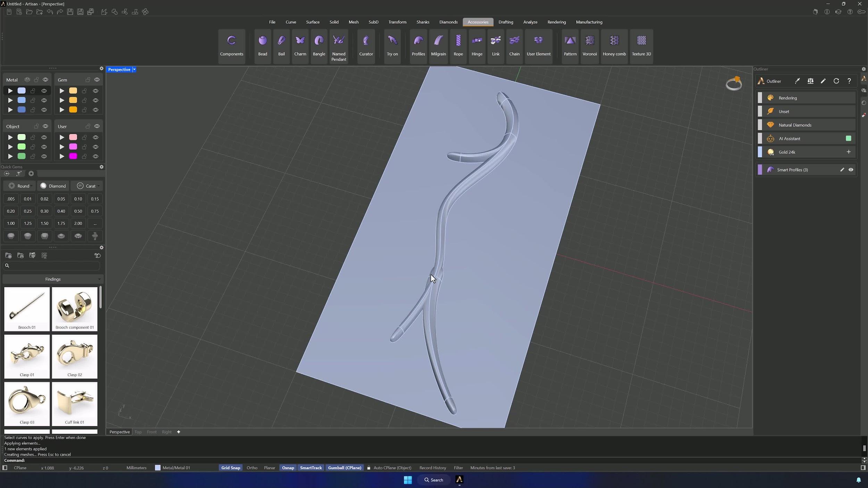This screenshot has width=868, height=488.
Task: Choose the 1.00 carat gem size
Action: 11,224
